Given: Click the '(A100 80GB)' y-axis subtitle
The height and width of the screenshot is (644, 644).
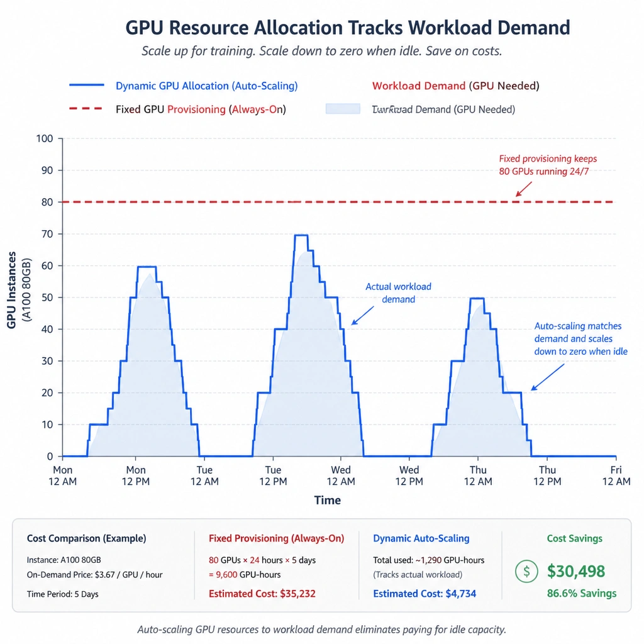Looking at the screenshot, I should click(26, 290).
